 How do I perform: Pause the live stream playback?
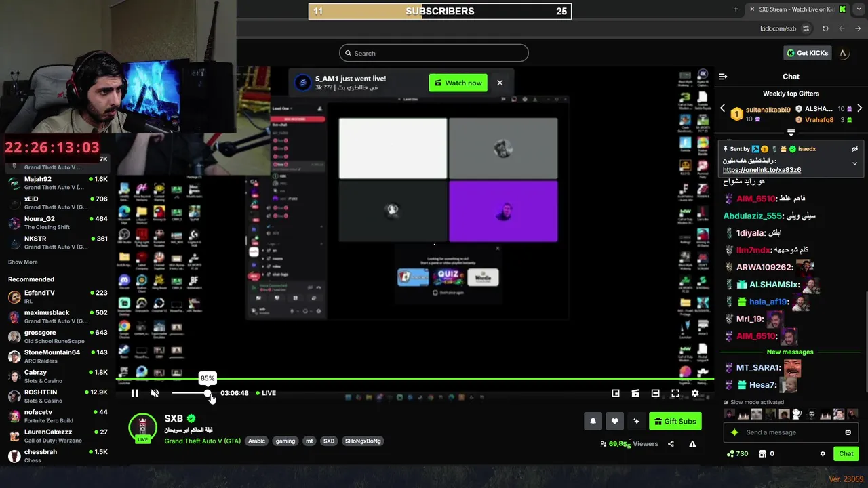click(x=134, y=393)
